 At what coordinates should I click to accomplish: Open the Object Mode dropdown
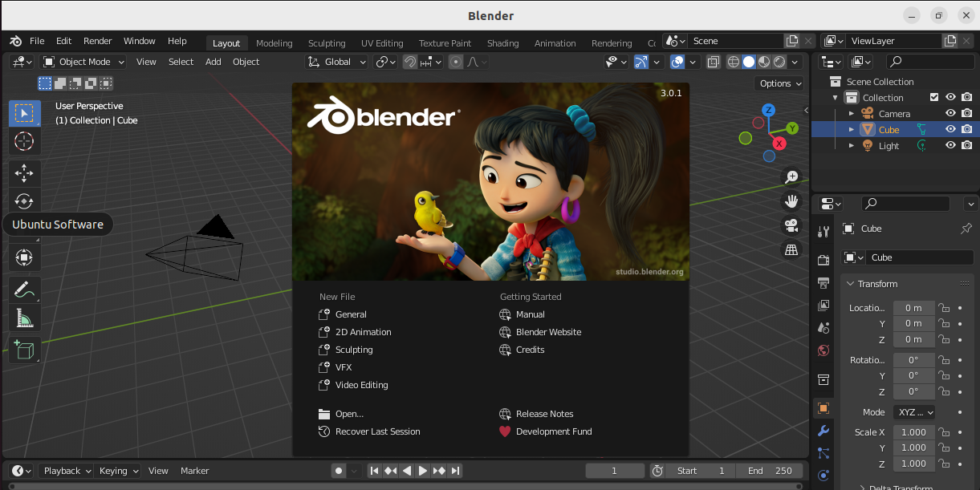(x=83, y=62)
